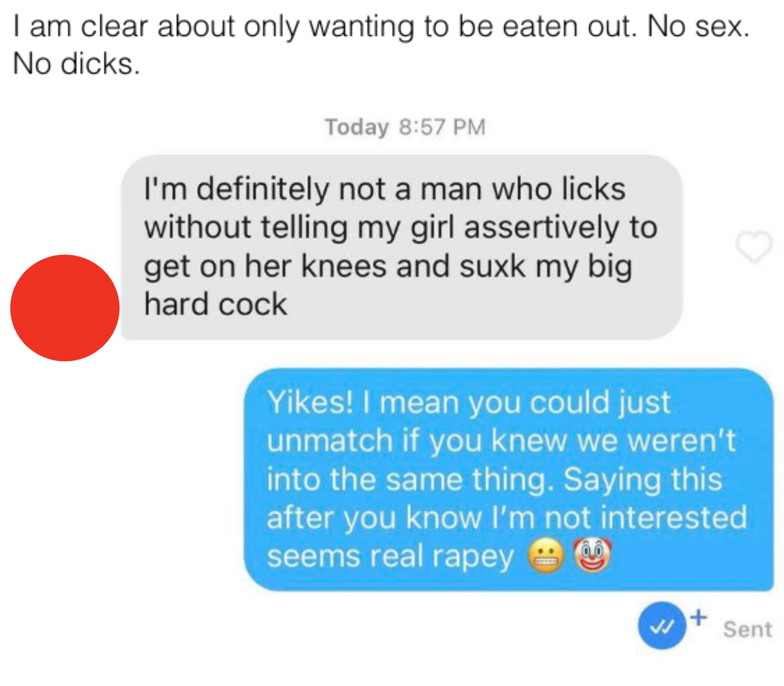Like the received message with heart icon
The image size is (784, 686).
pyautogui.click(x=754, y=247)
